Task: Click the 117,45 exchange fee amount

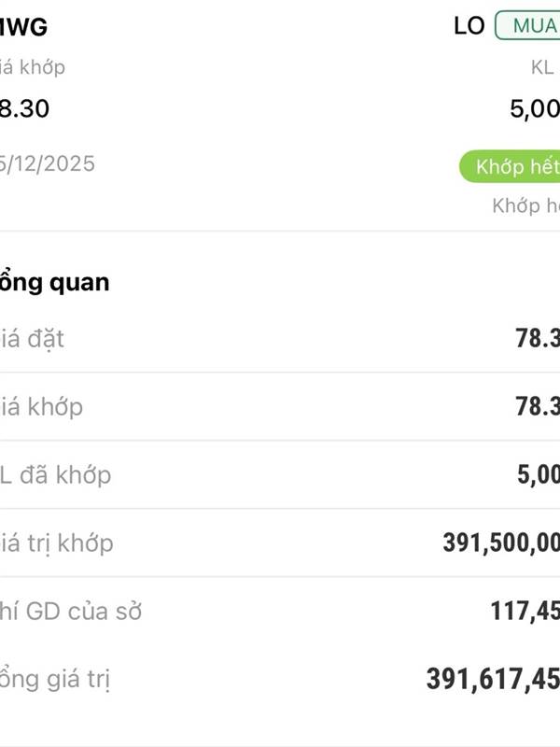Action: click(x=525, y=612)
